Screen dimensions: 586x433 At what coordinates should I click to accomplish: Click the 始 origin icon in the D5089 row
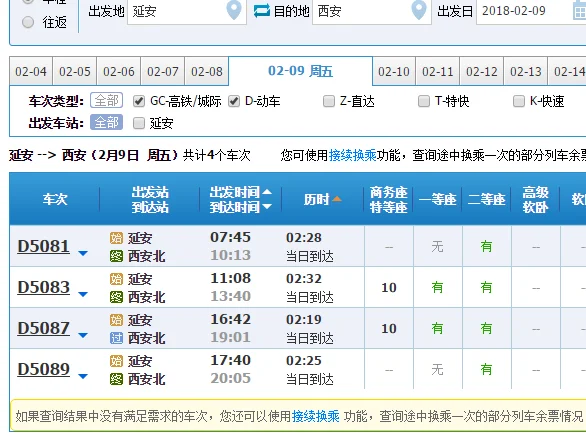[116, 361]
